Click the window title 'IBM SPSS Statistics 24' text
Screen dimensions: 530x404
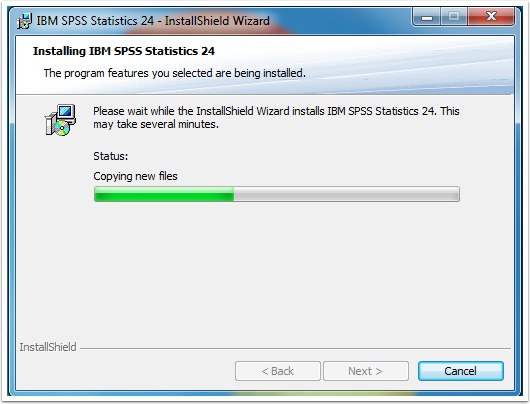pyautogui.click(x=95, y=21)
